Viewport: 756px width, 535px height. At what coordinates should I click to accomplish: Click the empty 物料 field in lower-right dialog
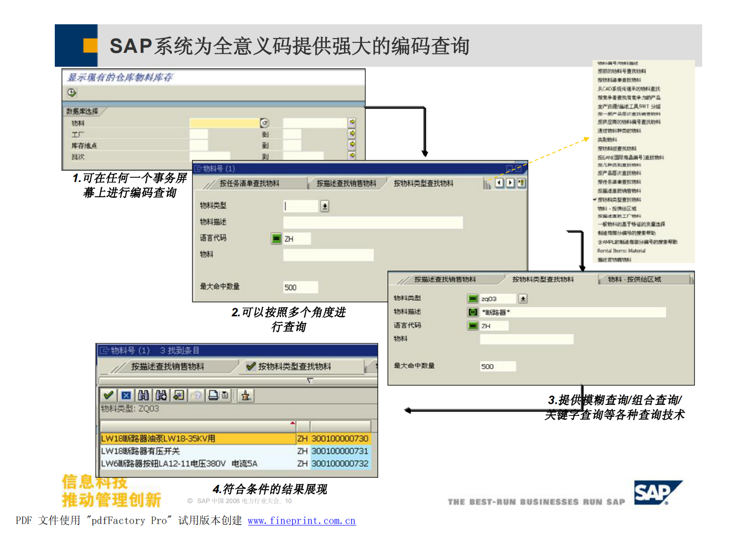(x=527, y=339)
